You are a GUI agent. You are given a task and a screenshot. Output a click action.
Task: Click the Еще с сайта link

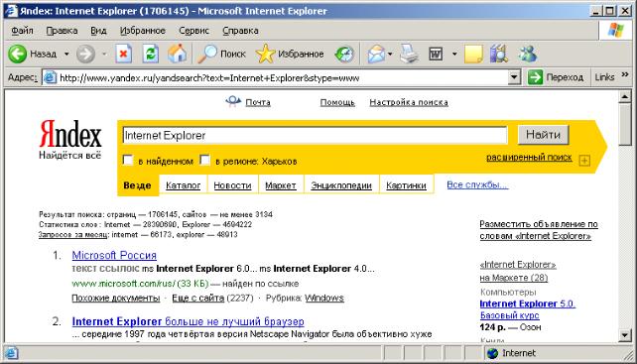tap(198, 298)
